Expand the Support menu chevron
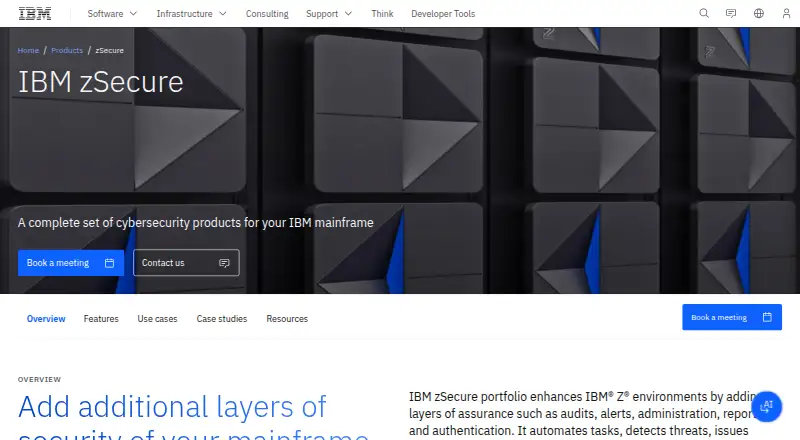The height and width of the screenshot is (440, 800). click(x=348, y=14)
